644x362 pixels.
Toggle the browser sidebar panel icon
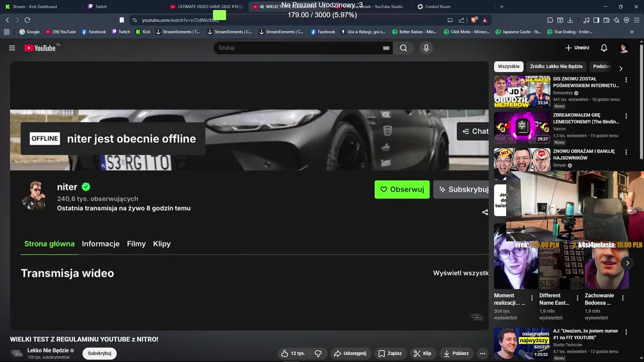click(x=596, y=20)
